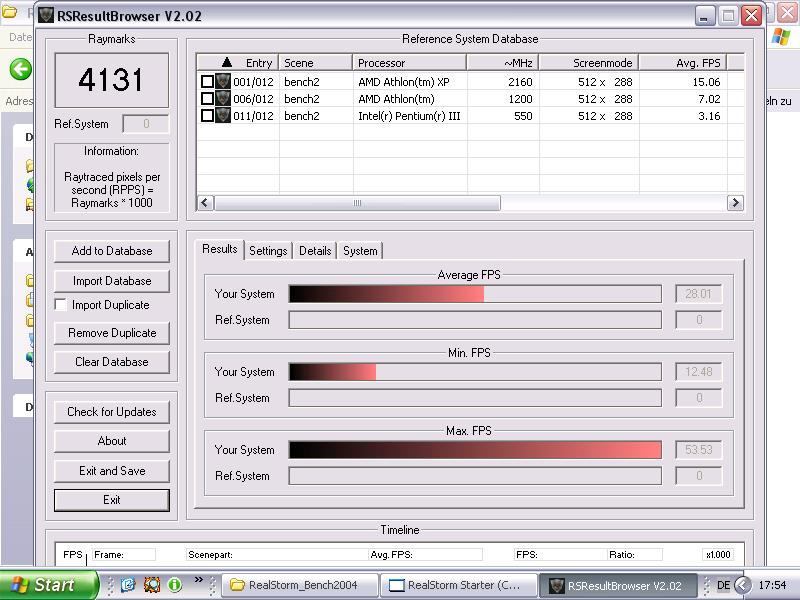Sort by the Entry column header
Image resolution: width=800 pixels, height=600 pixels.
coord(238,63)
